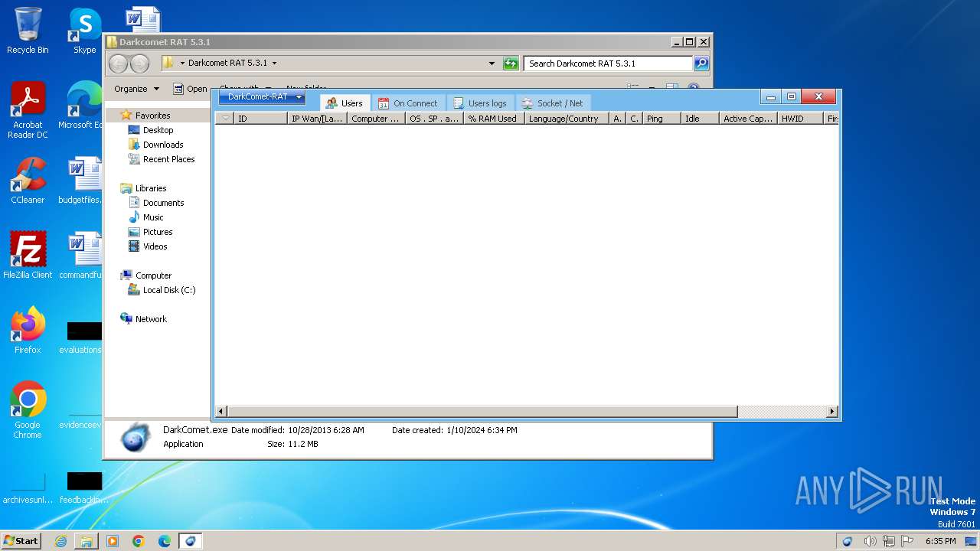The height and width of the screenshot is (551, 980).
Task: Select the feedback desktop file icon
Action: click(x=84, y=487)
